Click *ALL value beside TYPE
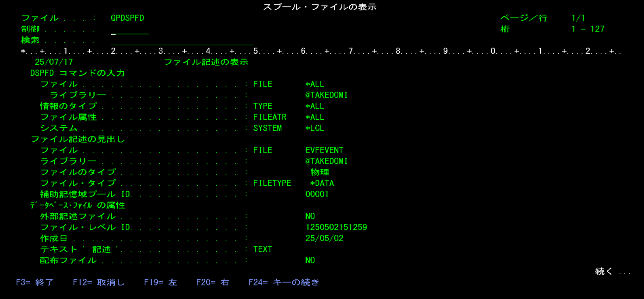Image resolution: width=644 pixels, height=299 pixels. coord(315,106)
